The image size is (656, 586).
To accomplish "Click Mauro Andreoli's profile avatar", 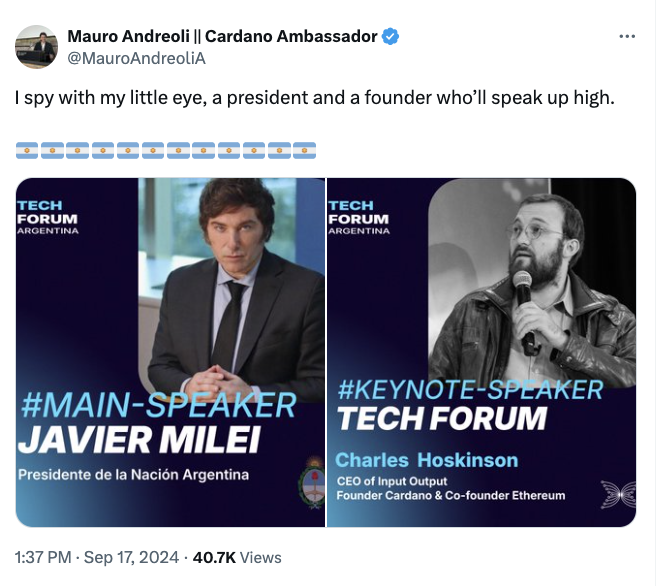I will click(36, 47).
